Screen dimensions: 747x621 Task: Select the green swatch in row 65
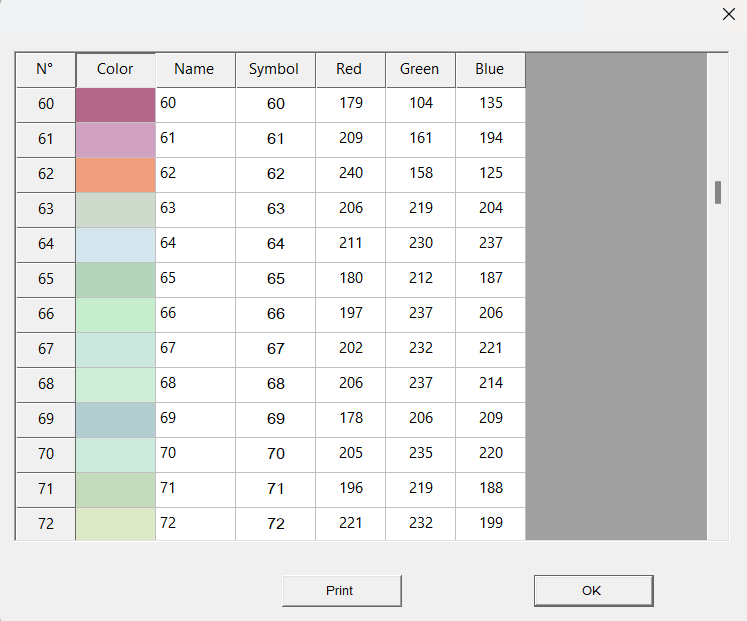(115, 280)
